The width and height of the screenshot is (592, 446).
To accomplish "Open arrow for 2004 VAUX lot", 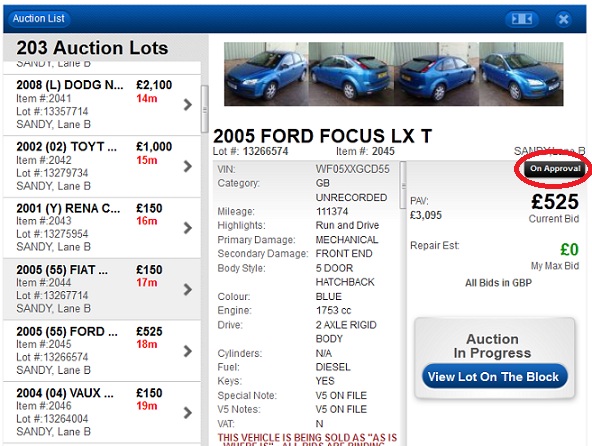I will 188,413.
